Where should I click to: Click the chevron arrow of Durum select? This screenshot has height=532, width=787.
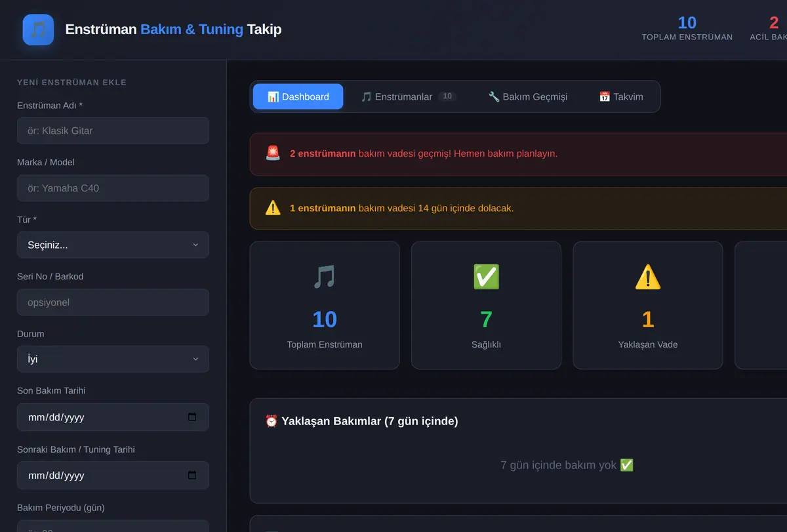coord(195,359)
